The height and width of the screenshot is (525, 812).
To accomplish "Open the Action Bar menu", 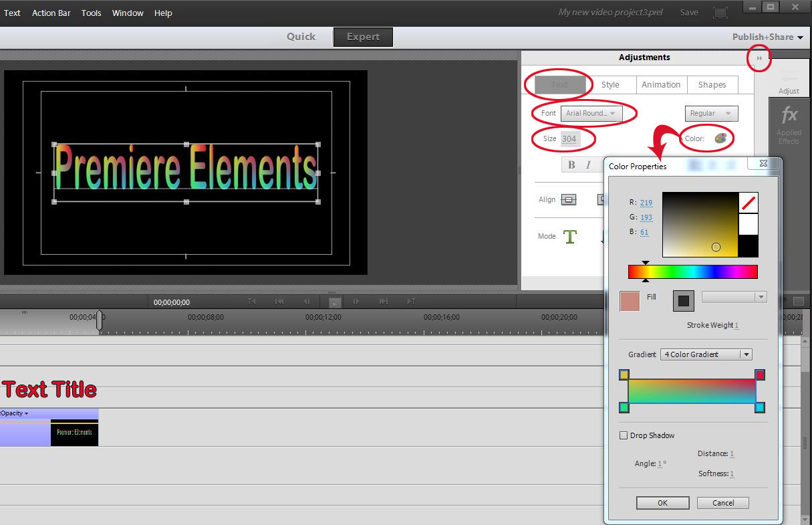I will coord(51,13).
